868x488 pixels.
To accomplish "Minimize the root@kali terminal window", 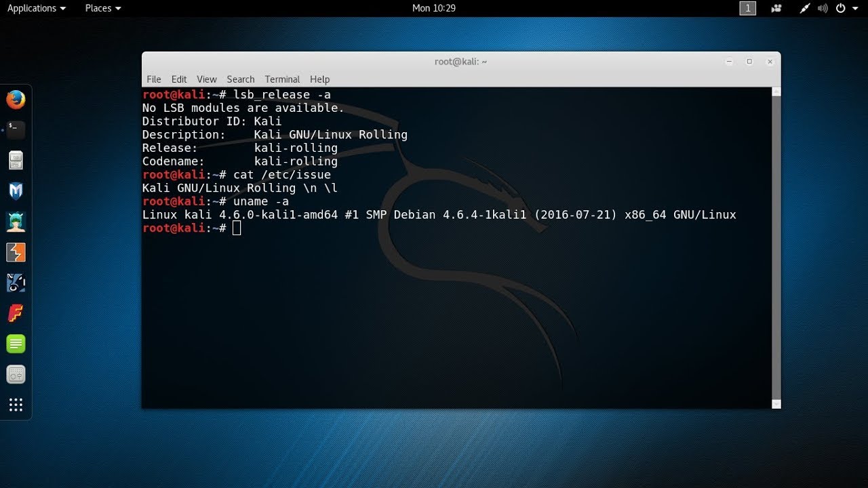I will pos(729,62).
